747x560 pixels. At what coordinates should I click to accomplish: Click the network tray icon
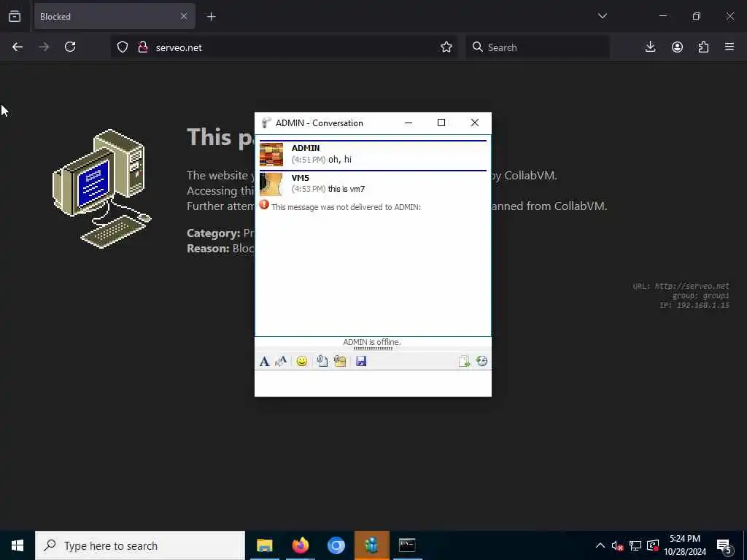(x=635, y=545)
